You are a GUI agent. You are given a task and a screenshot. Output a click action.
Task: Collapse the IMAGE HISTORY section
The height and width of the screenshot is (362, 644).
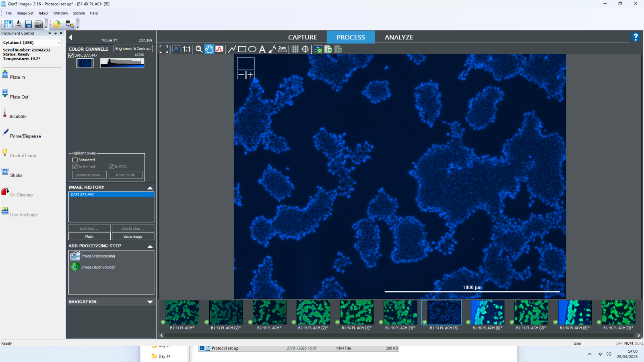(x=150, y=188)
